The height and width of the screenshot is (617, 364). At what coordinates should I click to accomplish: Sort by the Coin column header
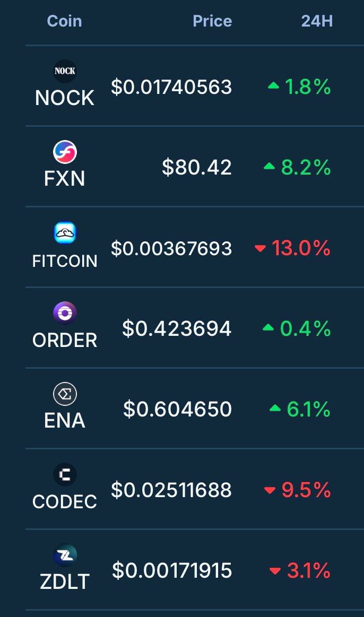coord(64,21)
